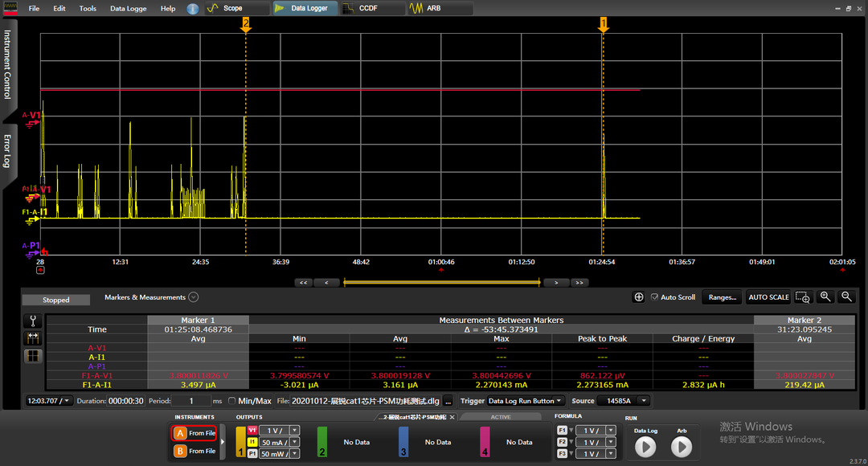Click the Ranges... button

pos(722,297)
